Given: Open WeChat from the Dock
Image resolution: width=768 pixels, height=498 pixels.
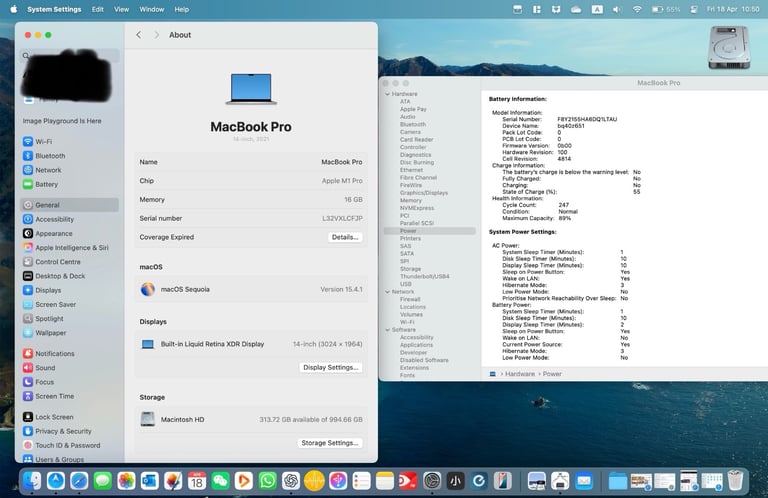Looking at the screenshot, I should pos(220,481).
